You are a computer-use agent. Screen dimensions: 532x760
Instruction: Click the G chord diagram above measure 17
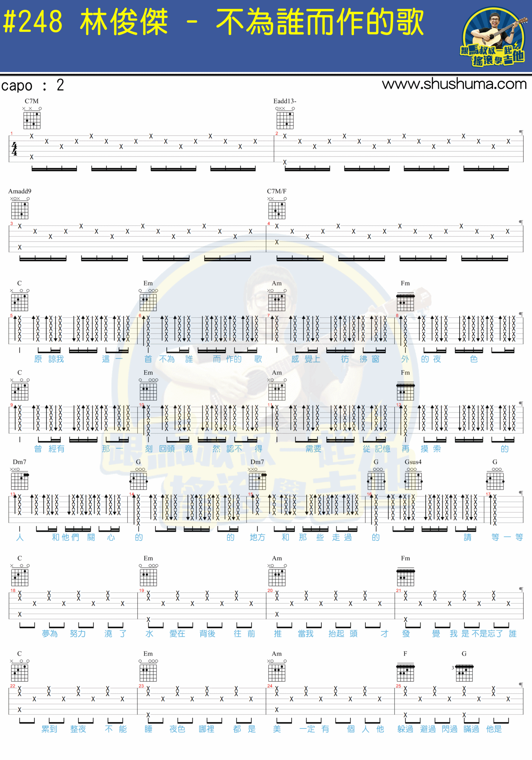click(x=495, y=479)
